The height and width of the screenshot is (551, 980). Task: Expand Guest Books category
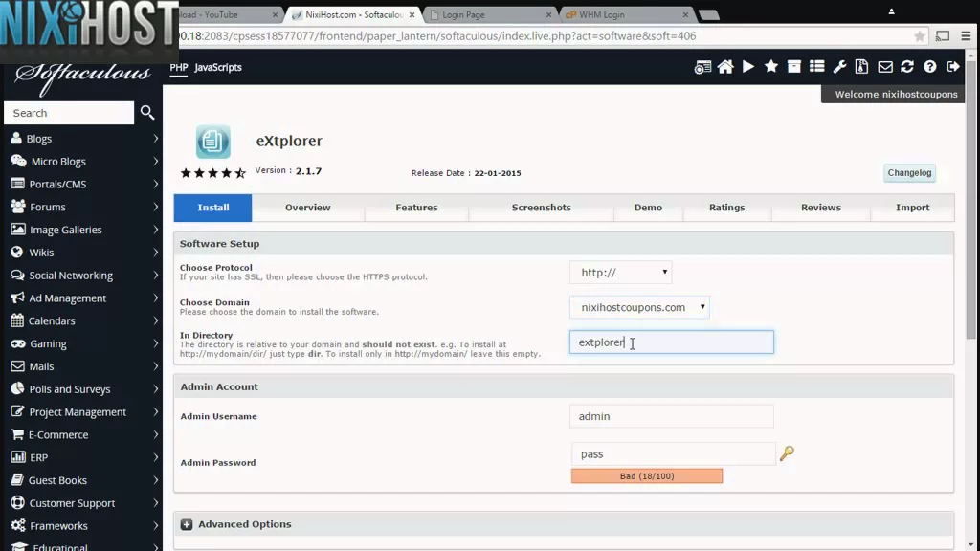(x=84, y=480)
